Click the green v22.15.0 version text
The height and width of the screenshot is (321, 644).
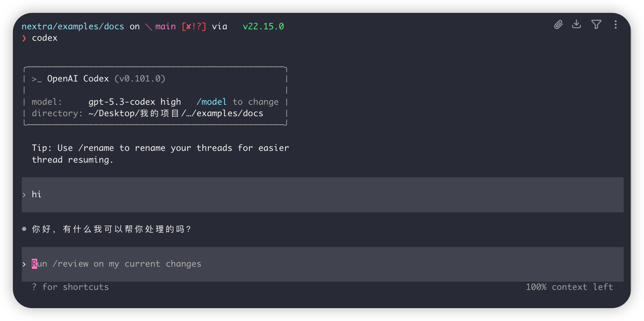point(263,27)
